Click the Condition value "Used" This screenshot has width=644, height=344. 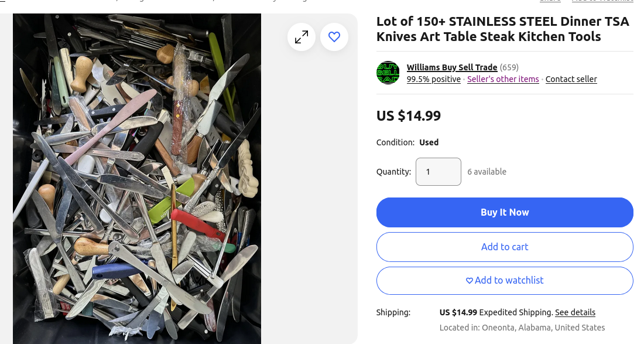[x=429, y=142]
